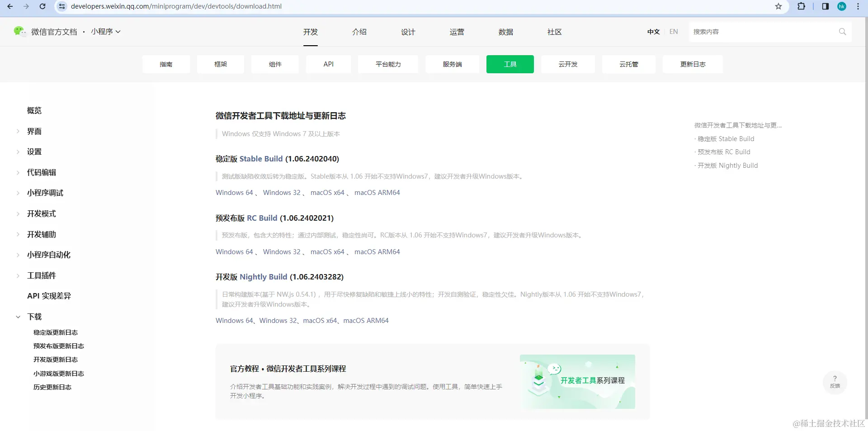Expand the 小程序自动化 sidebar section
This screenshot has height=431, width=868.
point(18,255)
